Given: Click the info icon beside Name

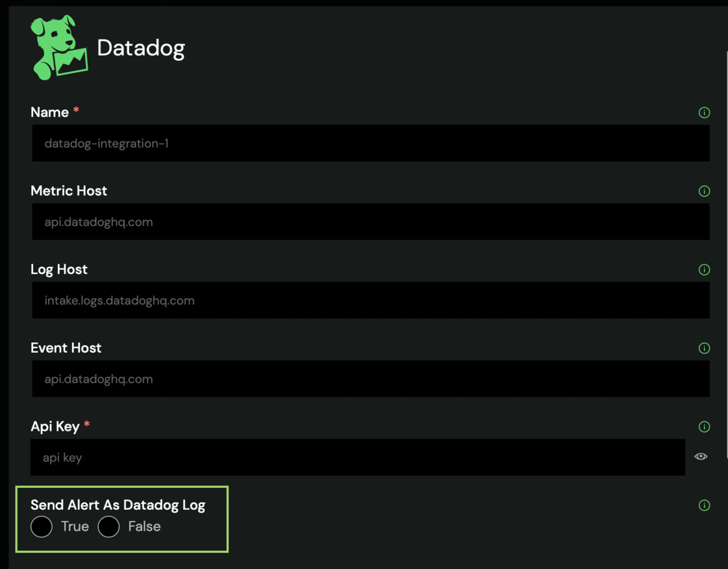Looking at the screenshot, I should pyautogui.click(x=704, y=112).
